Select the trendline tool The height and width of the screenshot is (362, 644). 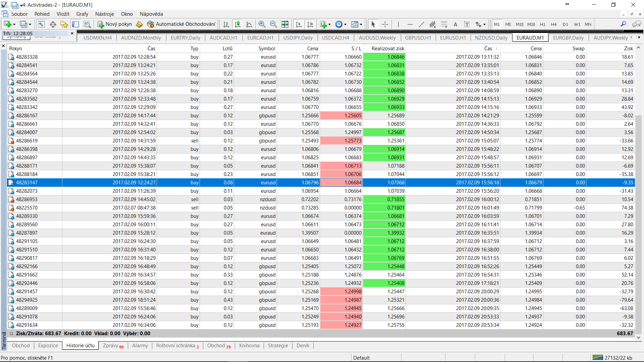tap(421, 24)
